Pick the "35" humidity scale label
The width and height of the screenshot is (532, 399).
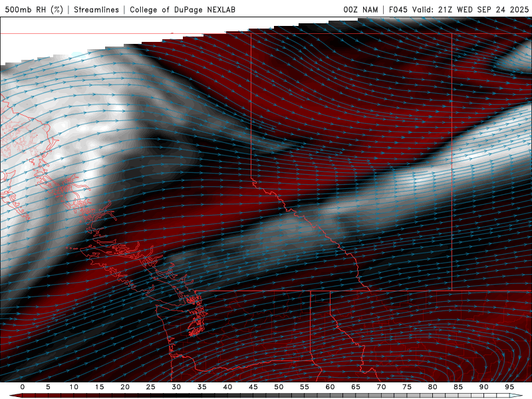pos(201,387)
